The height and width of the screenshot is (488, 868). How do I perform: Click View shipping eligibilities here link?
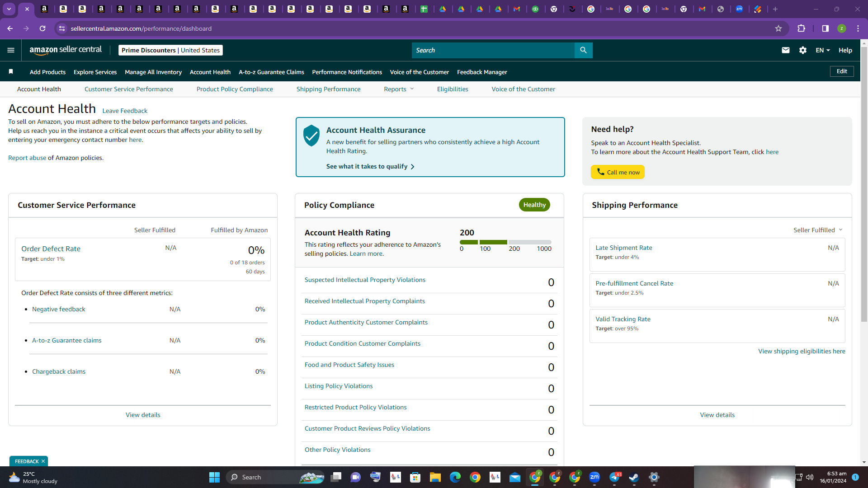[x=802, y=351]
